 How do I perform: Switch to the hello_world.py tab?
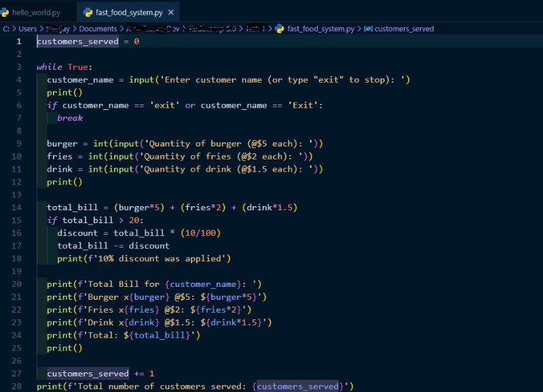click(x=36, y=13)
